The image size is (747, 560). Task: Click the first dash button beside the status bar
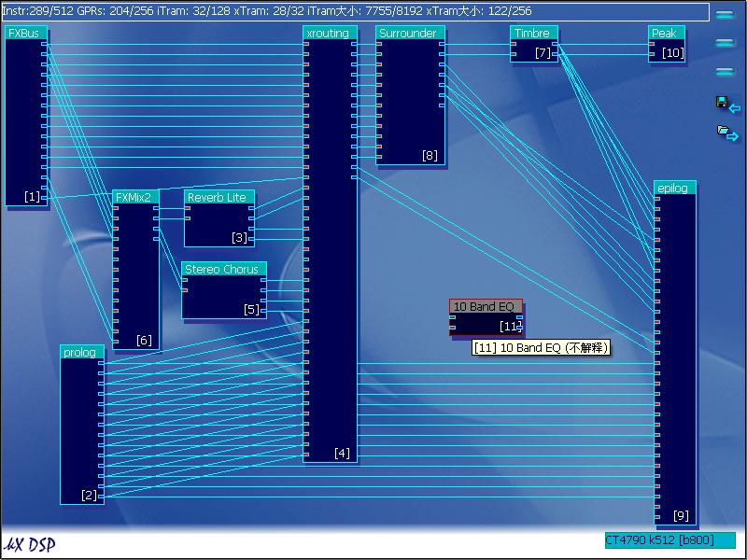point(725,15)
